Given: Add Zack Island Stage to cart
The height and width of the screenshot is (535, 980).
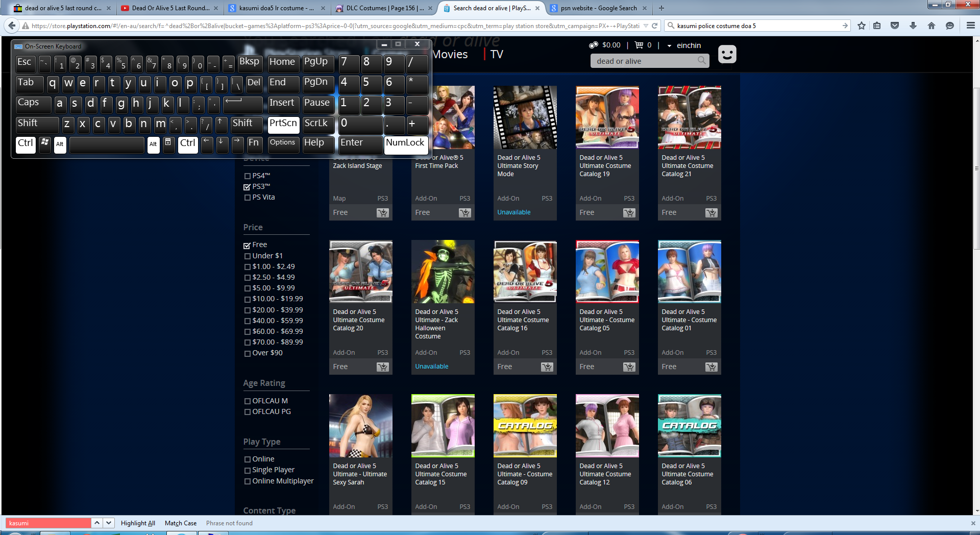Looking at the screenshot, I should 382,212.
